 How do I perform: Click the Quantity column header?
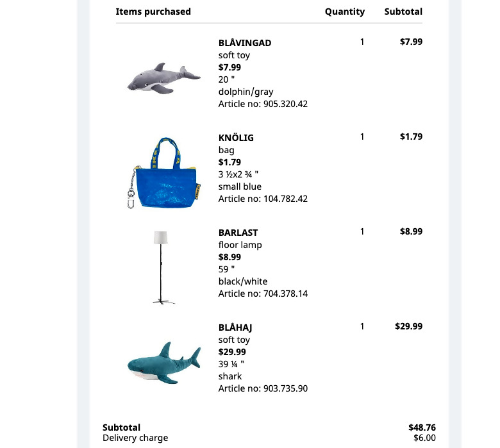tap(345, 12)
